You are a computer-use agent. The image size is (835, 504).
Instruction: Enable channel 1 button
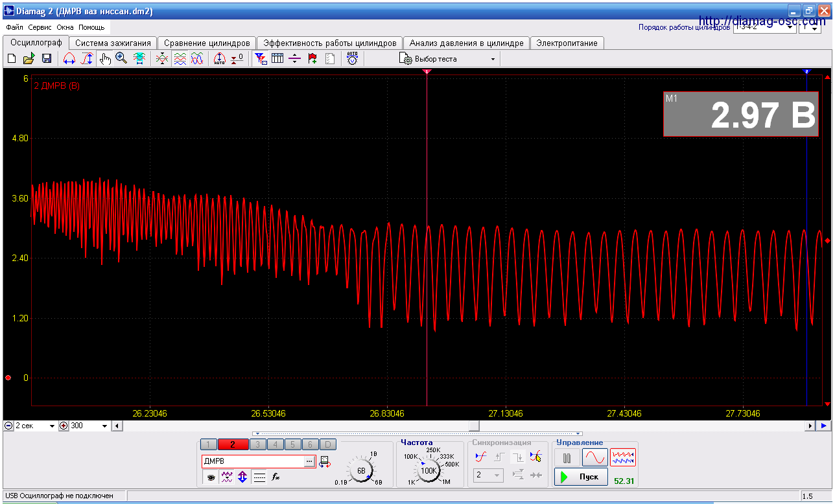coord(209,444)
